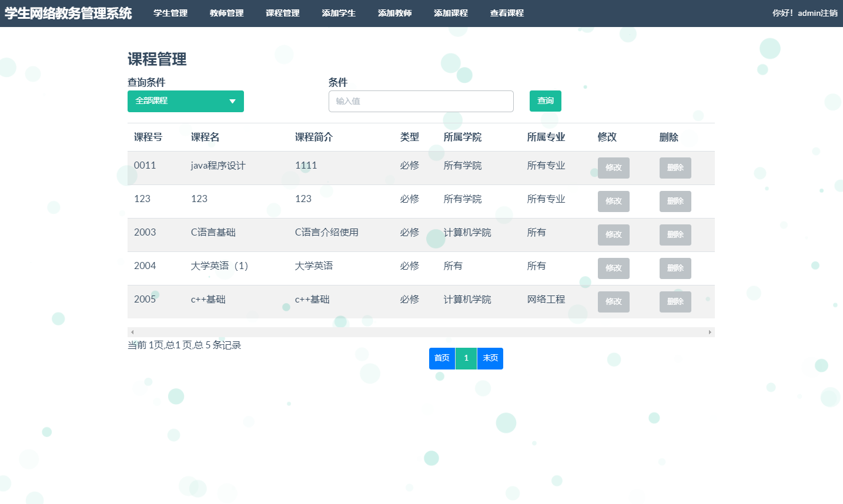The image size is (843, 504).
Task: Click 末页 to go to last page
Action: (x=490, y=358)
